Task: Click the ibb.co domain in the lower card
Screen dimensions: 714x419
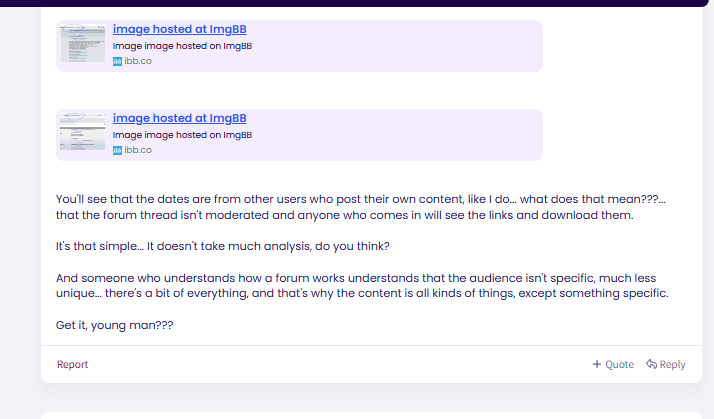Action: pyautogui.click(x=138, y=150)
